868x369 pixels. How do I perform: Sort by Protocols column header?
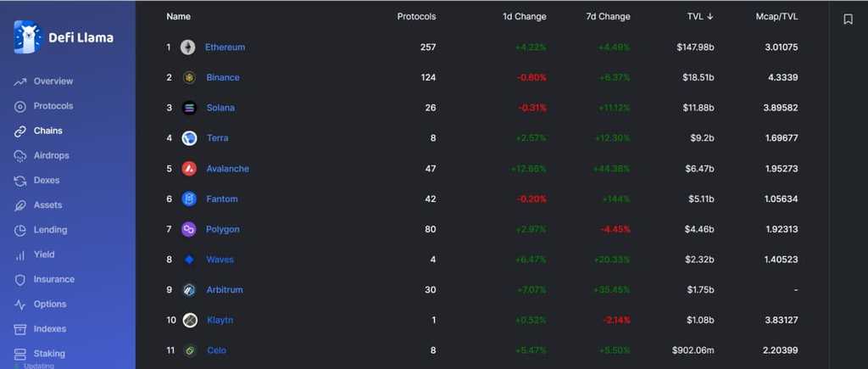416,16
